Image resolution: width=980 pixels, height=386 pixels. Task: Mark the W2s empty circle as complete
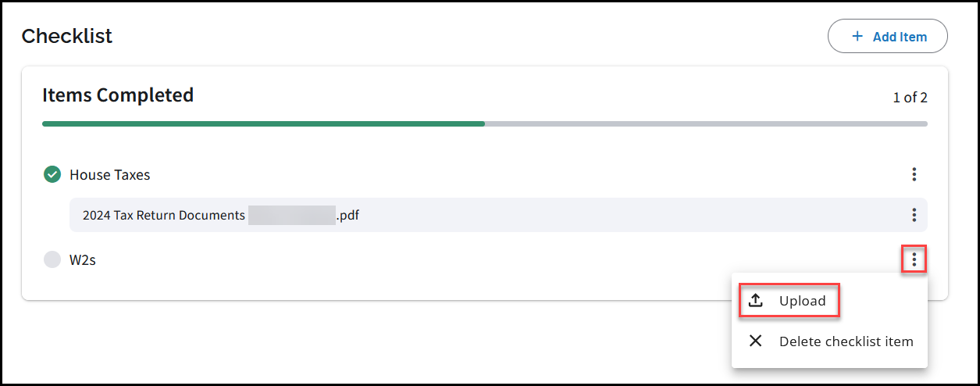pos(52,260)
